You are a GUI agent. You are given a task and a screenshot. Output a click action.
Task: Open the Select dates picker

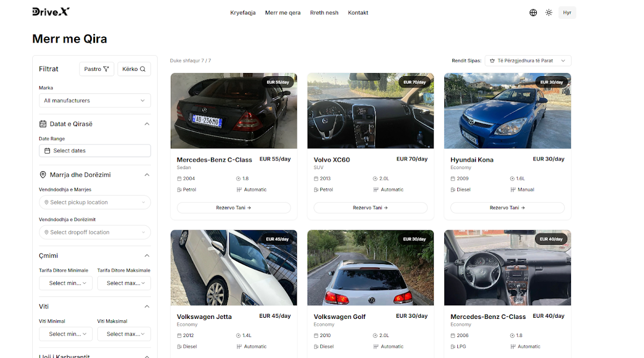95,151
